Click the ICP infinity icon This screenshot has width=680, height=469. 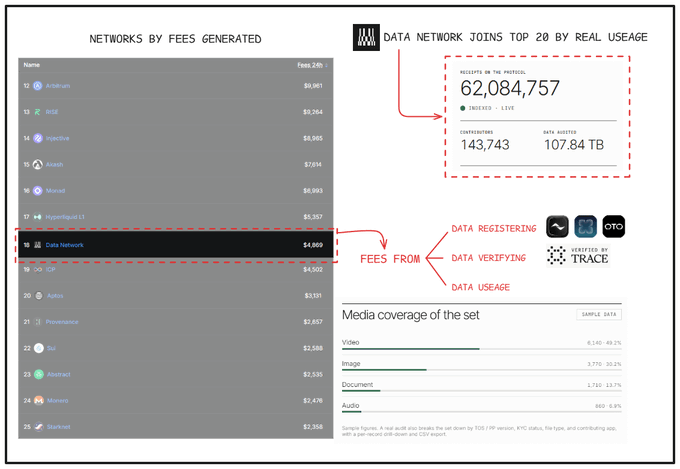38,269
